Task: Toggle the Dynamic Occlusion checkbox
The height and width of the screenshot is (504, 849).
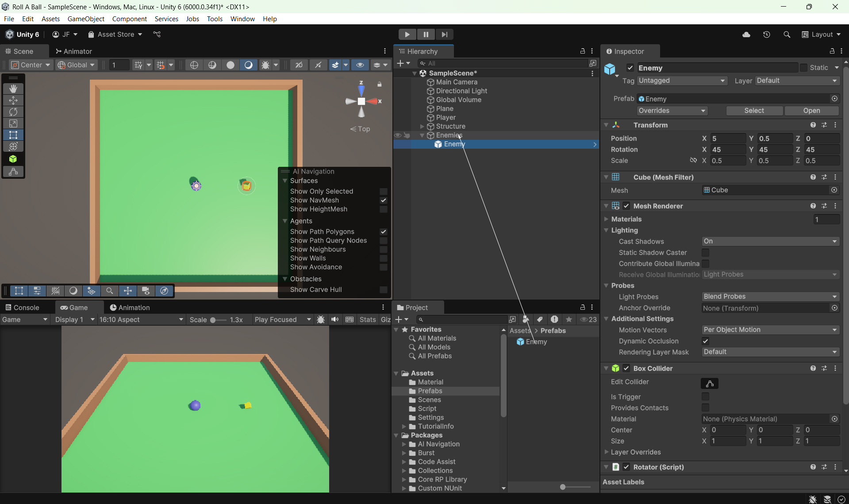Action: pos(705,341)
